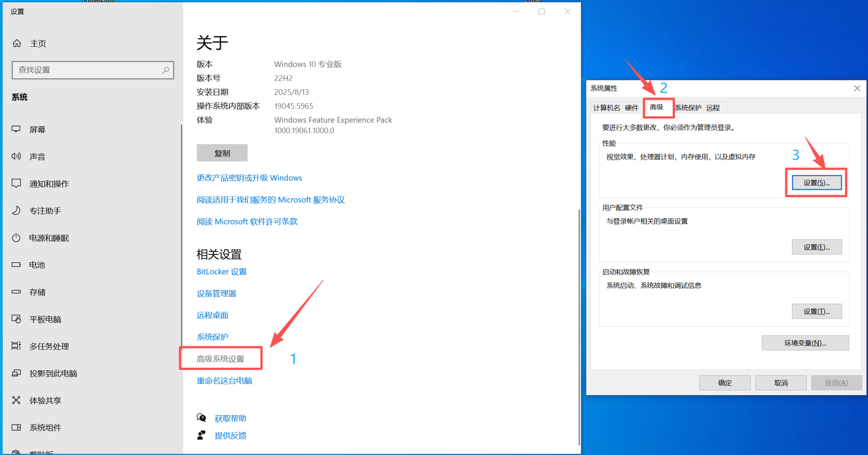This screenshot has height=455, width=868.
Task: Open Sound settings via the speaker icon
Action: click(x=16, y=156)
